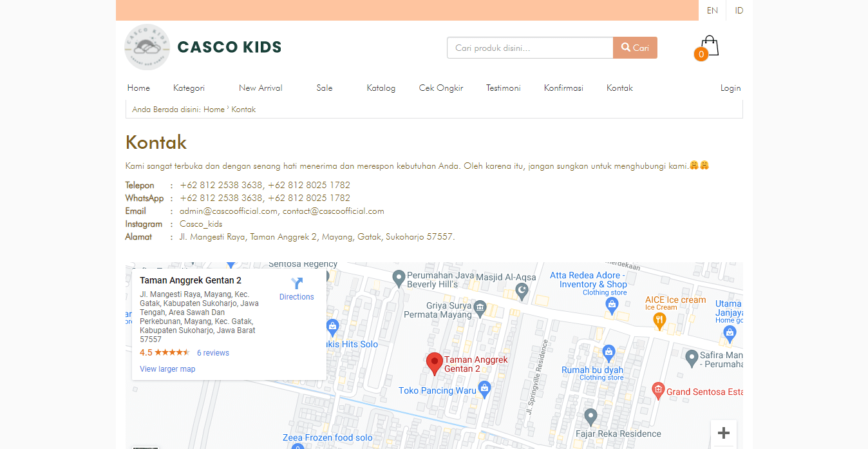
Task: Click the Casco Kids round logo
Action: coord(147,47)
